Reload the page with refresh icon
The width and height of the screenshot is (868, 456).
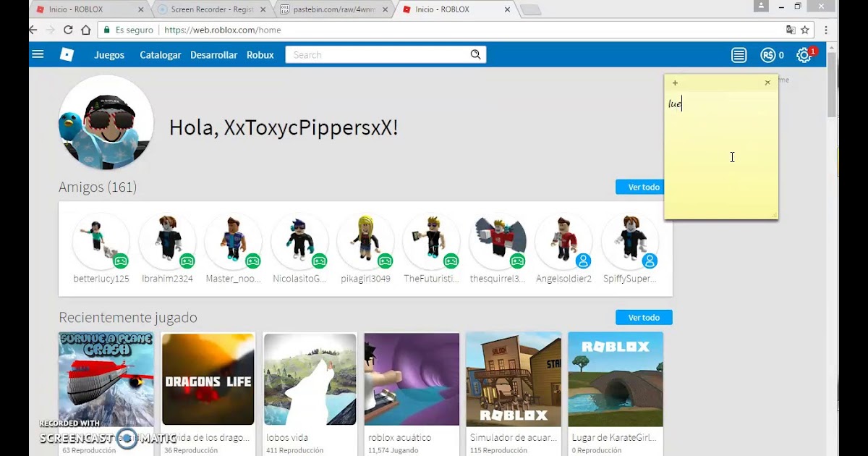(x=68, y=30)
